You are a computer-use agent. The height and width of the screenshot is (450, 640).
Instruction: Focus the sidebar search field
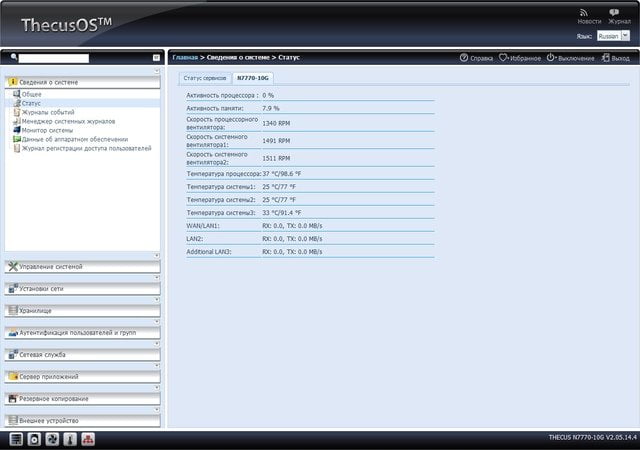(53, 58)
